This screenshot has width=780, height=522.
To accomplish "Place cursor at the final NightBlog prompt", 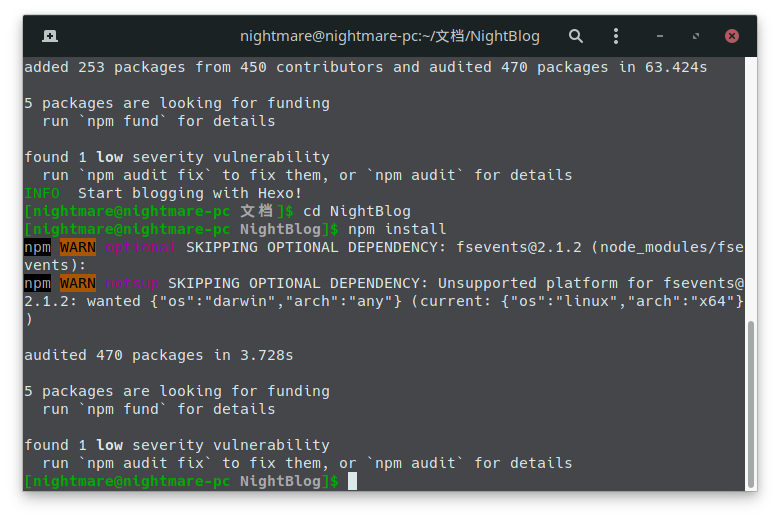I will point(352,481).
